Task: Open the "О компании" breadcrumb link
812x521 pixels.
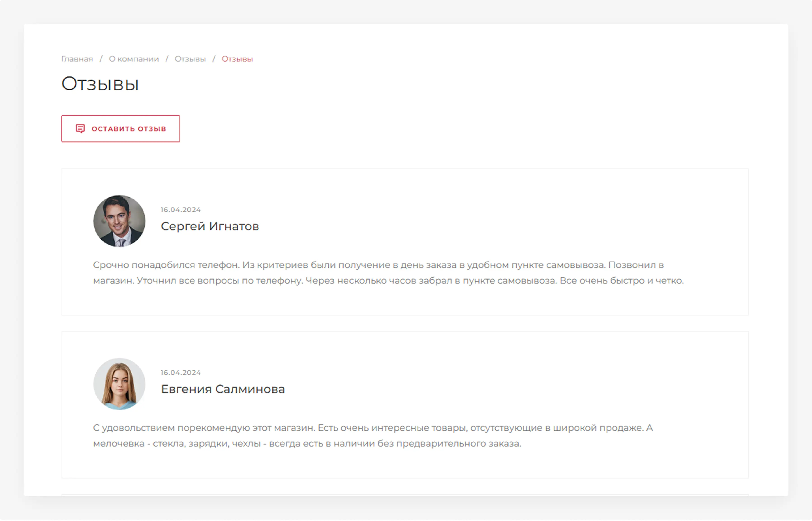Action: 134,59
